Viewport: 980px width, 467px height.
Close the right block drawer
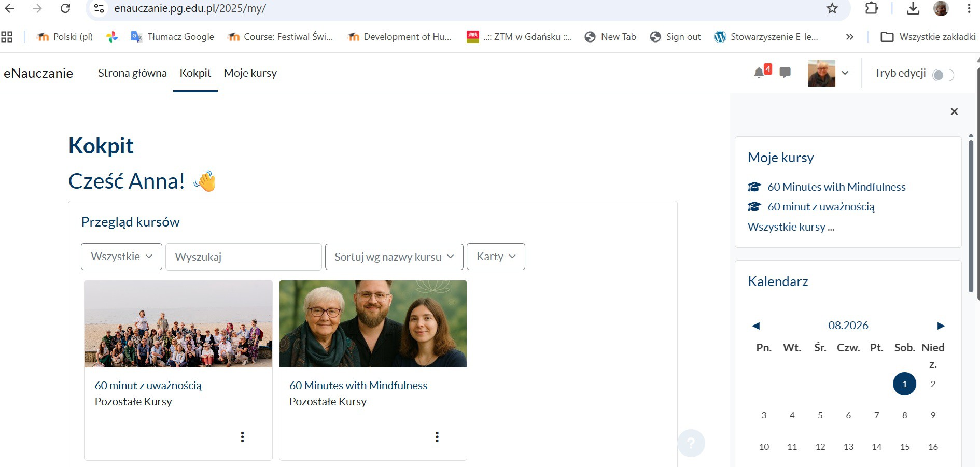(x=954, y=111)
